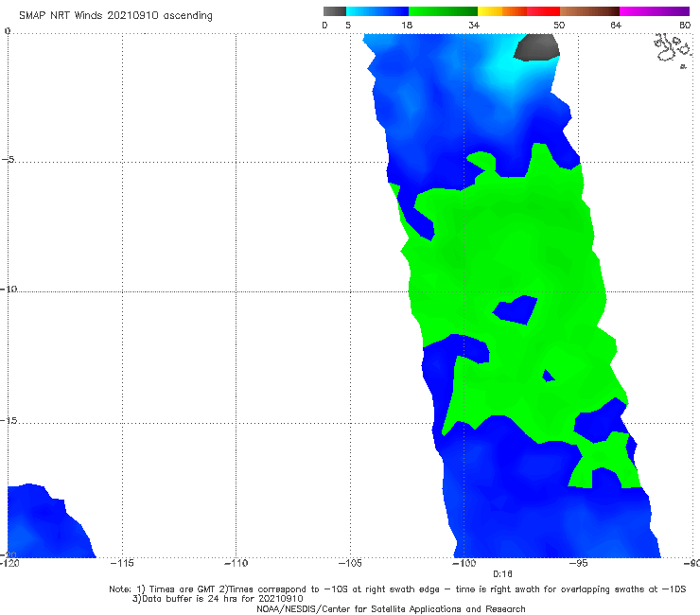Click the green segment of the wind color bar

(443, 11)
